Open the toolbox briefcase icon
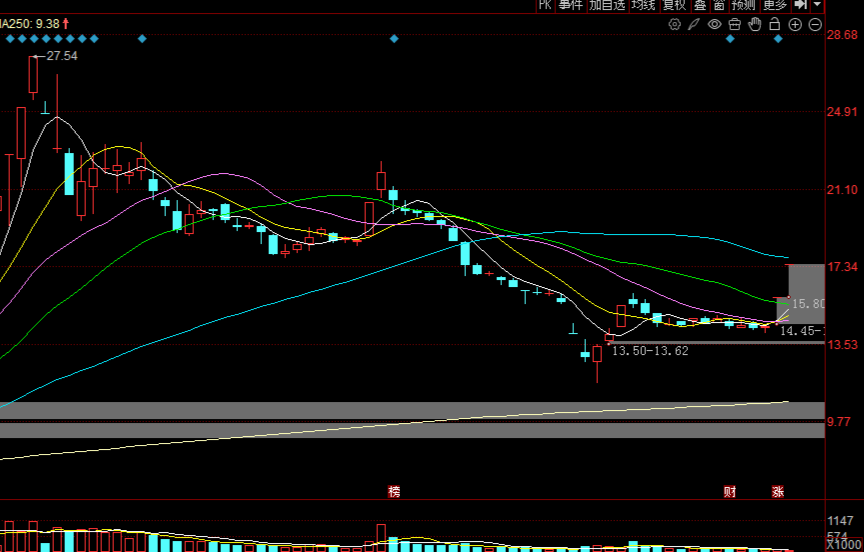864x552 pixels. (735, 24)
